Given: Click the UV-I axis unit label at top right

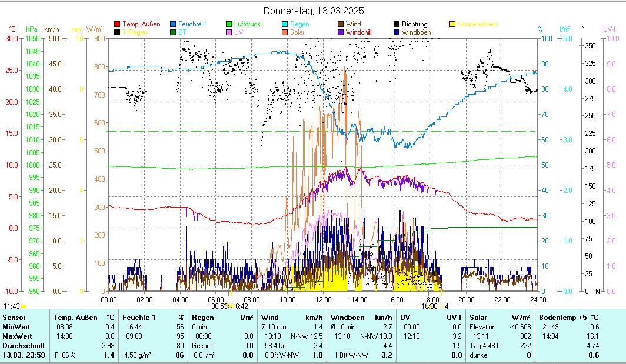Looking at the screenshot, I should [x=609, y=29].
